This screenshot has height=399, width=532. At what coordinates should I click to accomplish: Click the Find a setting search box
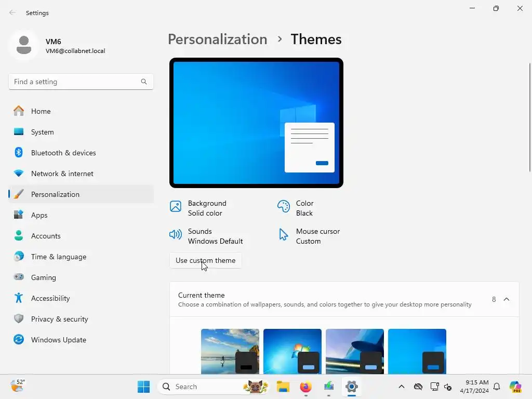[81, 82]
